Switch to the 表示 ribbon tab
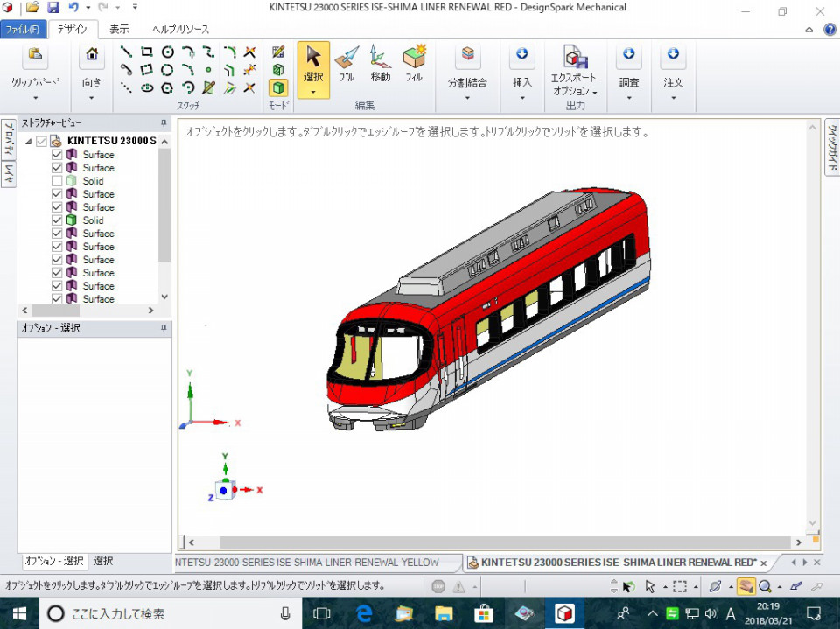This screenshot has height=629, width=840. (x=120, y=30)
